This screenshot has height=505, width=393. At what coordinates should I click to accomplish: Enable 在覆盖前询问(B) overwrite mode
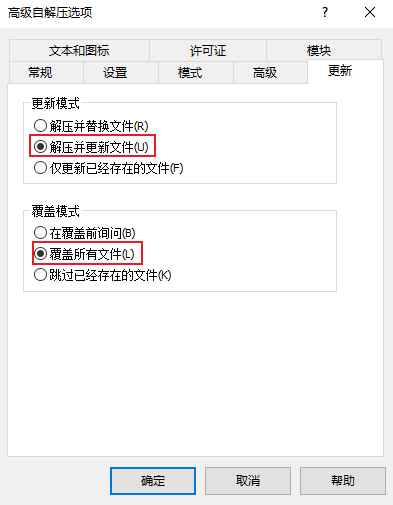tap(85, 233)
